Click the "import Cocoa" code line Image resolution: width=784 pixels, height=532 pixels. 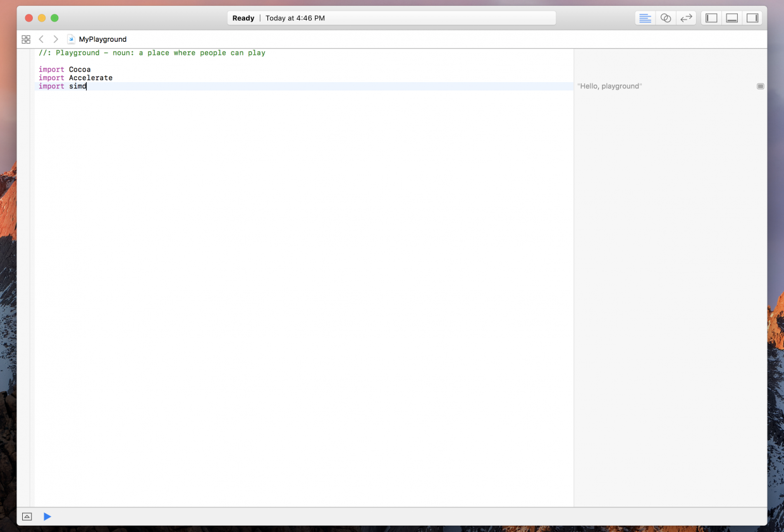click(64, 70)
